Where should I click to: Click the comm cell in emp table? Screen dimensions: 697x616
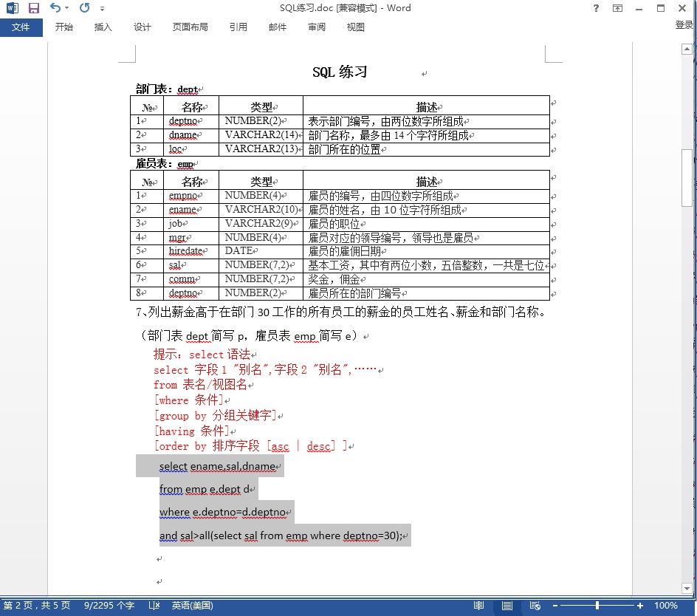tap(191, 279)
